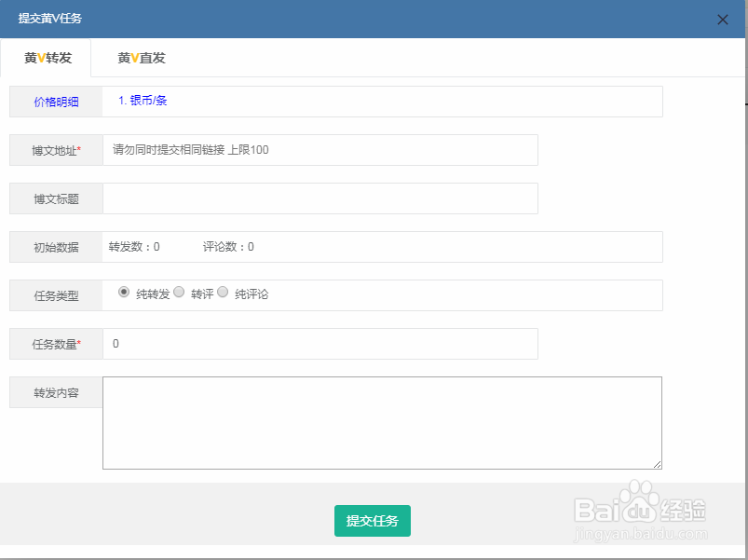The width and height of the screenshot is (748, 560).
Task: Switch to the 黄V转发 tab
Action: pyautogui.click(x=46, y=58)
